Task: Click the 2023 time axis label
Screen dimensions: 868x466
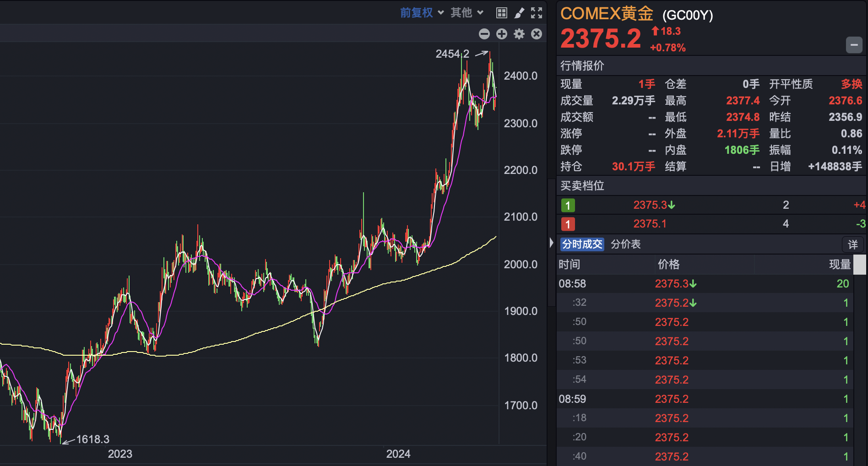Action: tap(120, 454)
